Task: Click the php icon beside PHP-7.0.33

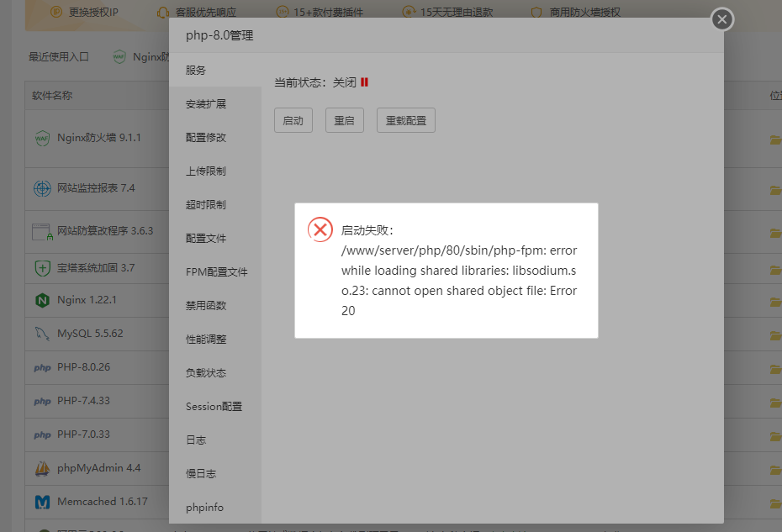Action: [42, 435]
